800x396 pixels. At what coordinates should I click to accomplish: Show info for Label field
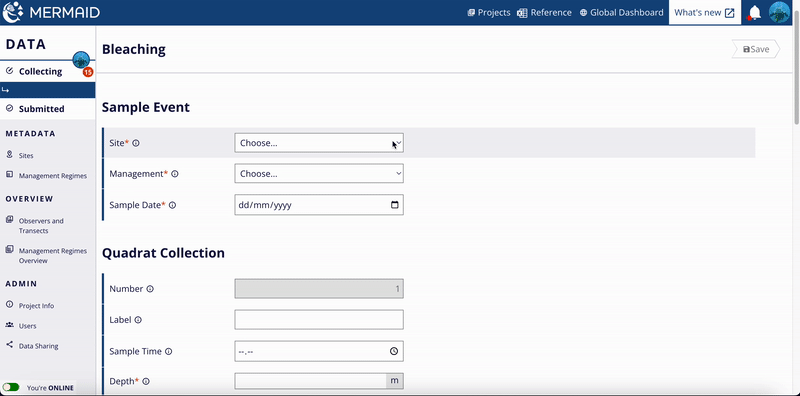tap(138, 320)
